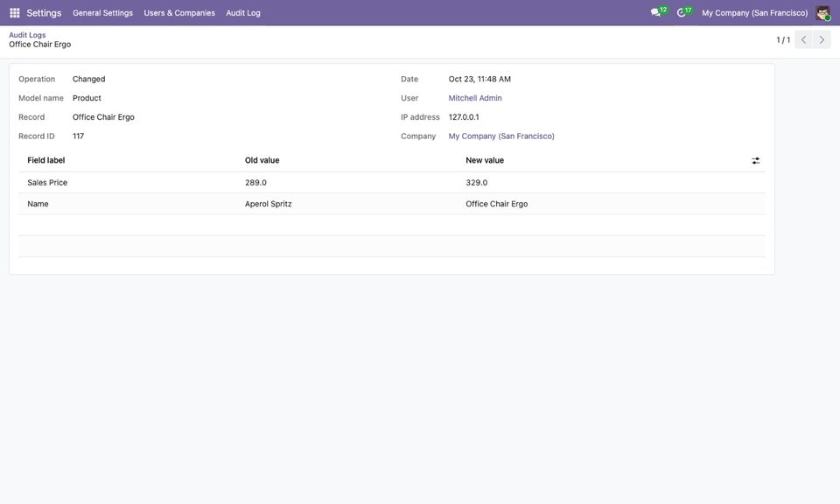Image resolution: width=840 pixels, height=504 pixels.
Task: Sort by the Old value column header
Action: (262, 160)
